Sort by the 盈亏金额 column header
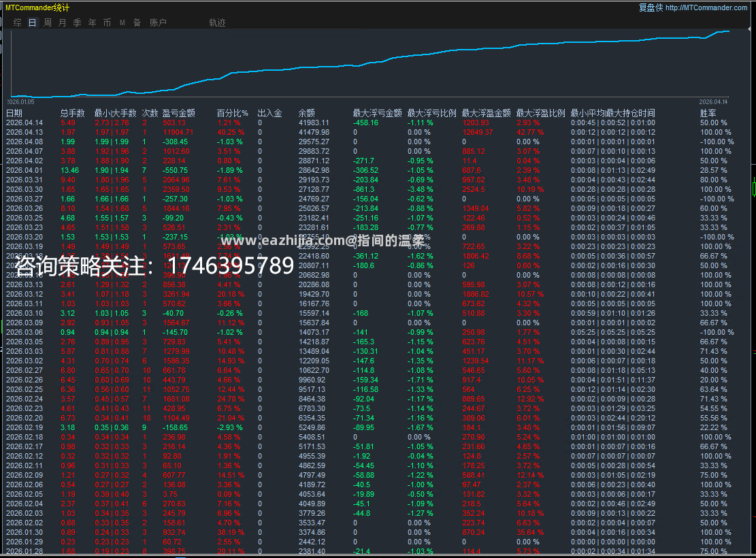 coord(178,114)
